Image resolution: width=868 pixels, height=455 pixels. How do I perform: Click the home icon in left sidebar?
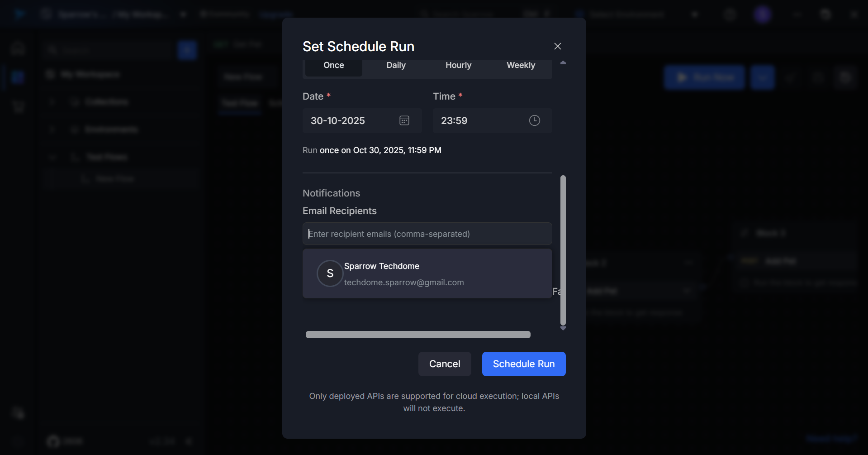pos(18,48)
